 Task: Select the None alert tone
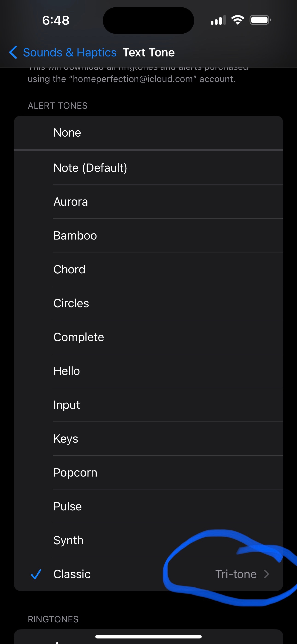148,133
